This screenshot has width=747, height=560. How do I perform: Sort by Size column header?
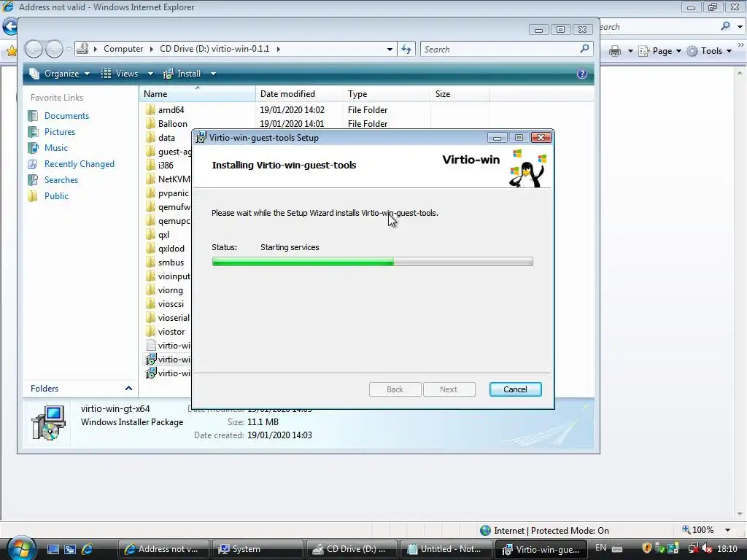click(x=460, y=94)
